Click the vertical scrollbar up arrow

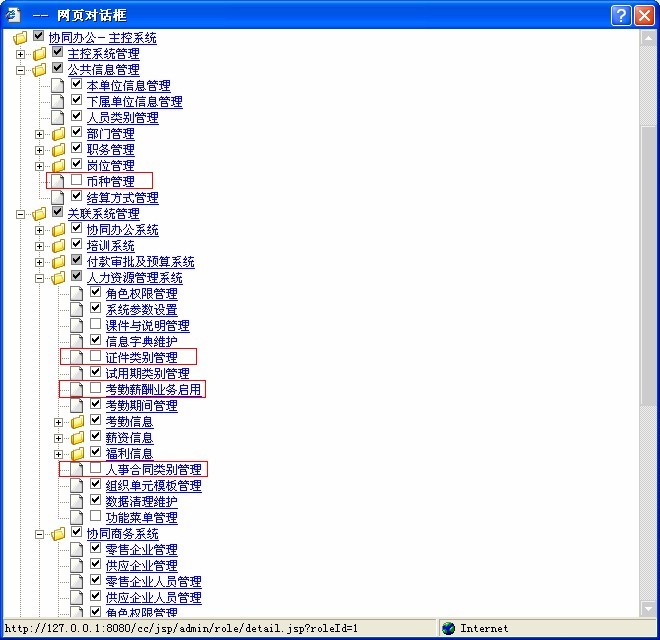tap(648, 38)
